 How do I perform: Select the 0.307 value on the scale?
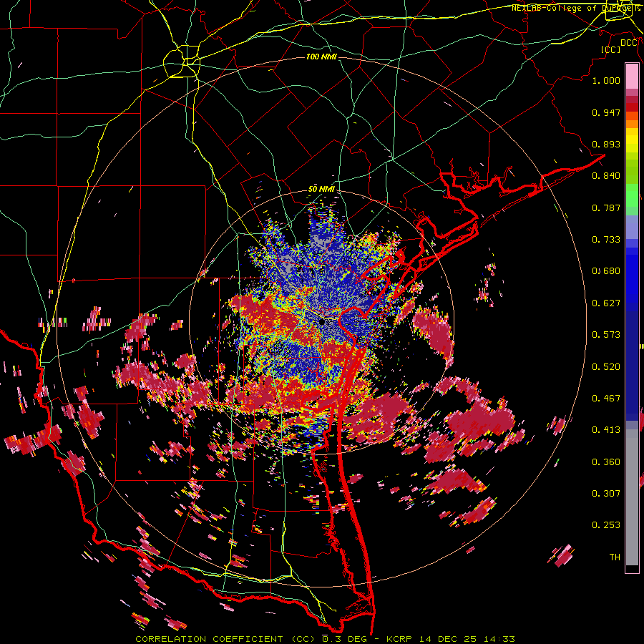(x=606, y=493)
